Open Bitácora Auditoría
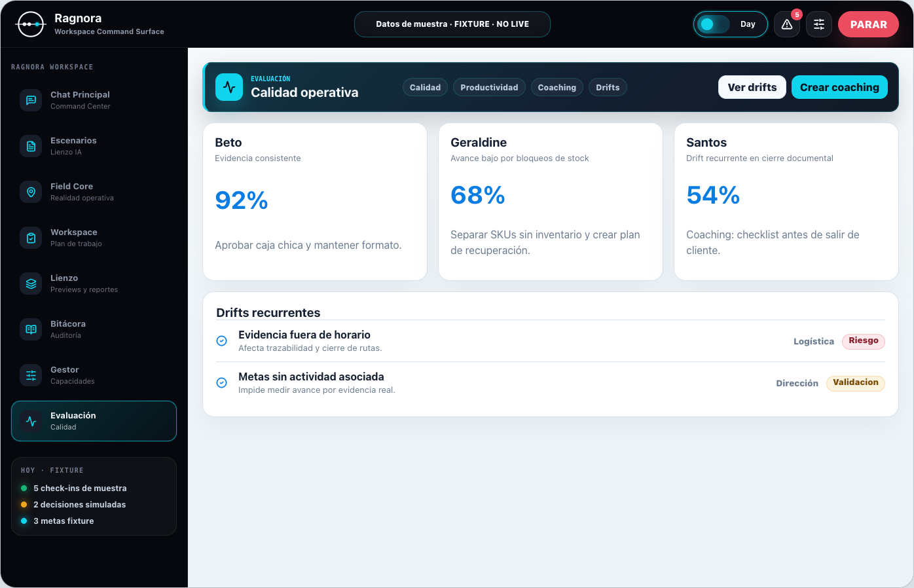This screenshot has width=914, height=588. [x=94, y=329]
